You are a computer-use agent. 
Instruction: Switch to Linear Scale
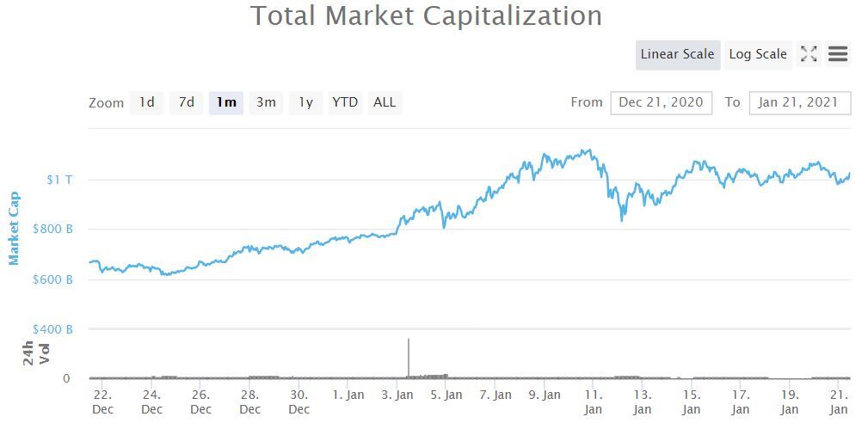click(x=678, y=54)
